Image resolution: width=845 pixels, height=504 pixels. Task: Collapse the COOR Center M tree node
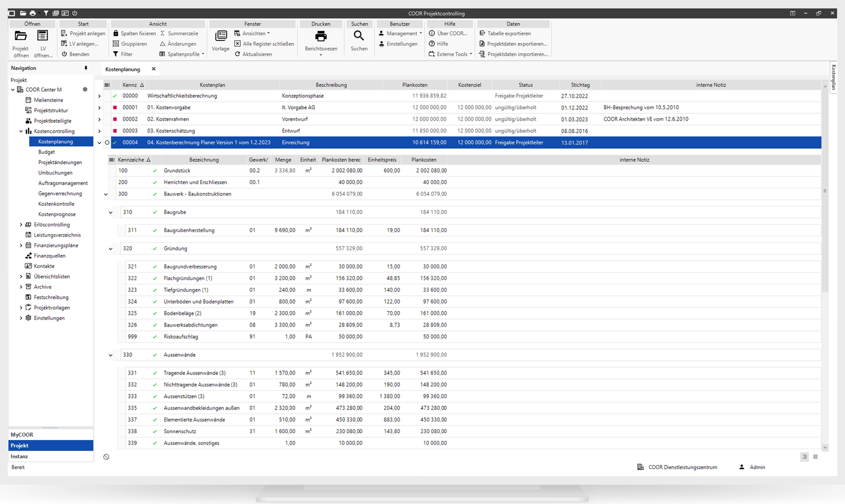13,90
